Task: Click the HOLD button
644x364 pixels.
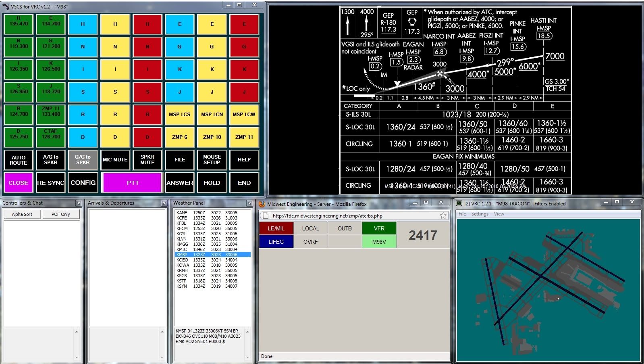Action: (x=212, y=183)
